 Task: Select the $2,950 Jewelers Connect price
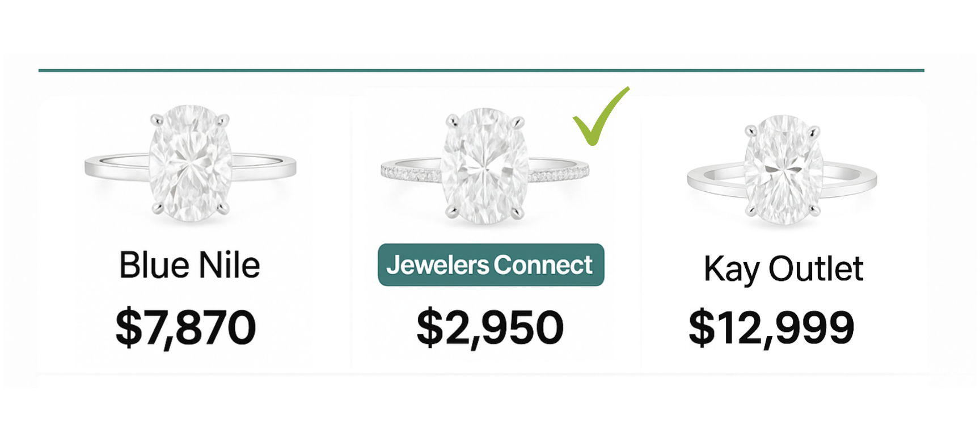[x=490, y=327]
